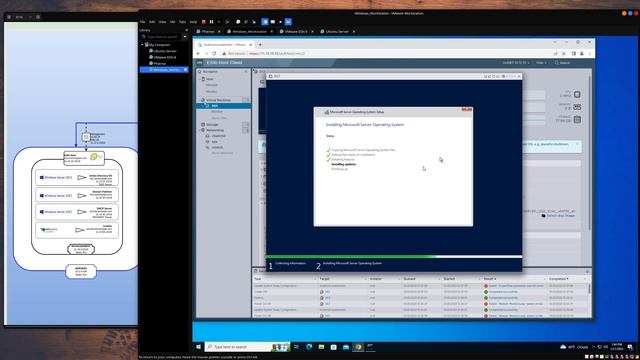Open Microsoft Store from the taskbar
The height and width of the screenshot is (360, 640).
(333, 347)
